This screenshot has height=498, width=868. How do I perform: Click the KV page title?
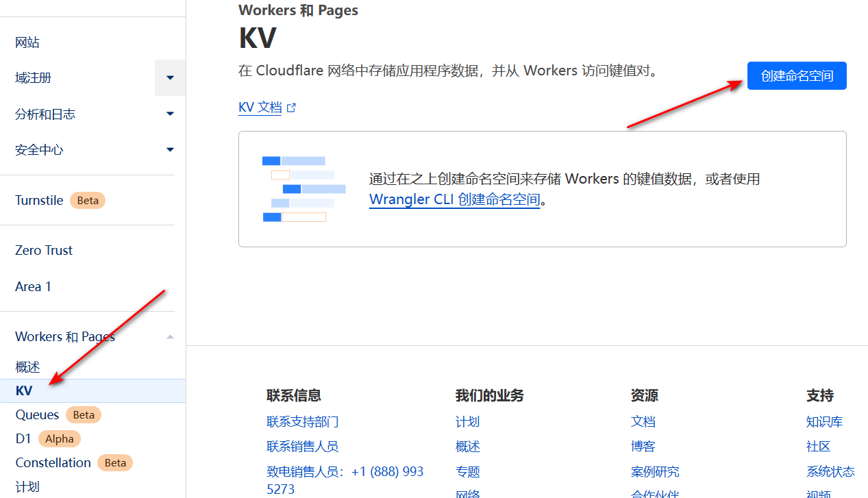(258, 38)
